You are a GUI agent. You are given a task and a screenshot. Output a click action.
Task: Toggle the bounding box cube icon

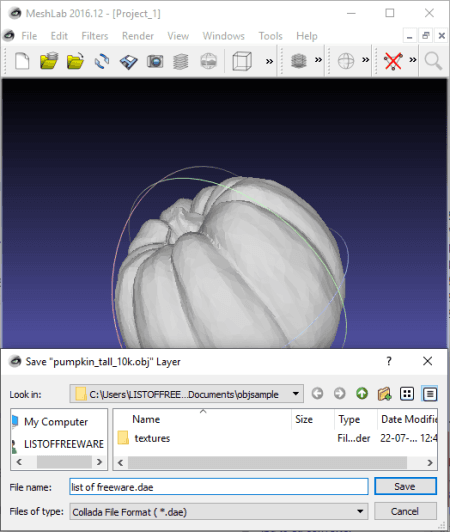242,61
